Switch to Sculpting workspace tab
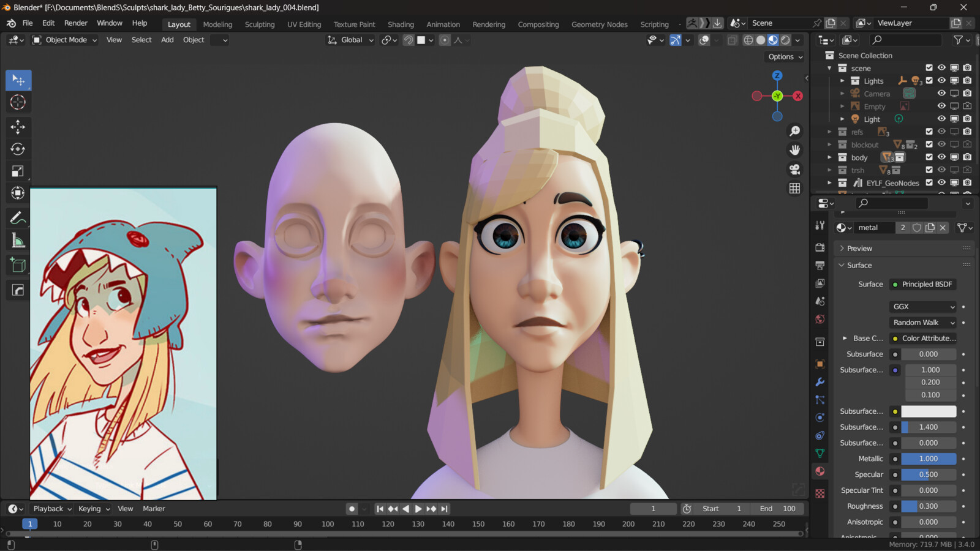This screenshot has height=551, width=980. [260, 24]
